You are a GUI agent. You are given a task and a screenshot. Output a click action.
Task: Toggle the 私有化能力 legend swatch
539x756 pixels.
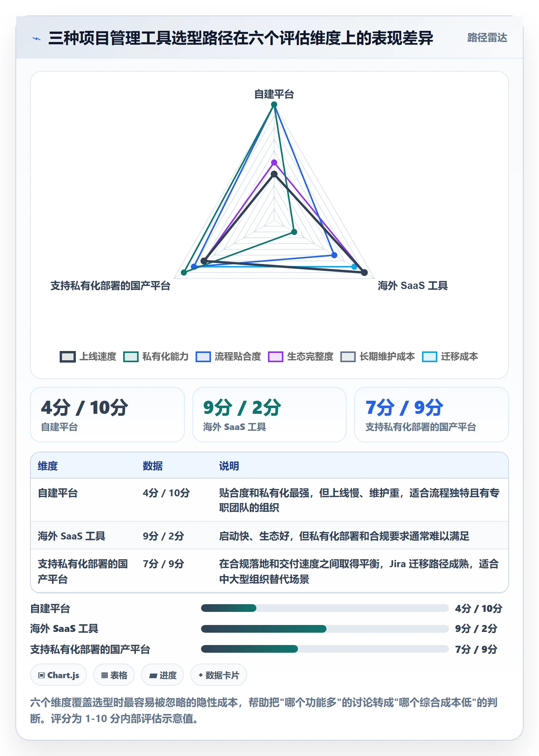click(131, 357)
